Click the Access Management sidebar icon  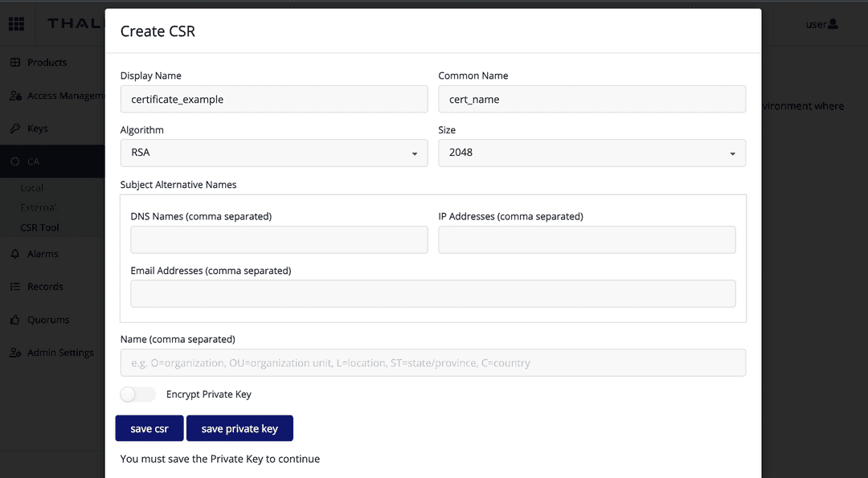(x=15, y=96)
